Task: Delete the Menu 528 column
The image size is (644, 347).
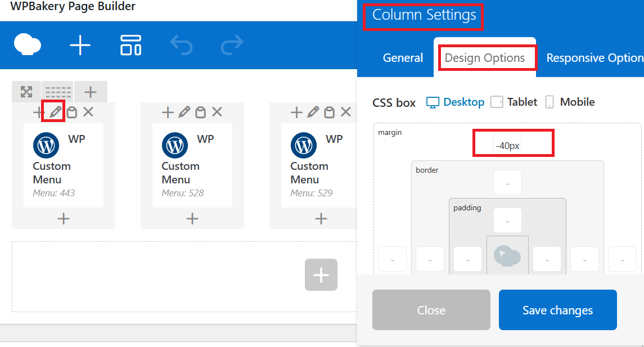Action: [x=217, y=112]
